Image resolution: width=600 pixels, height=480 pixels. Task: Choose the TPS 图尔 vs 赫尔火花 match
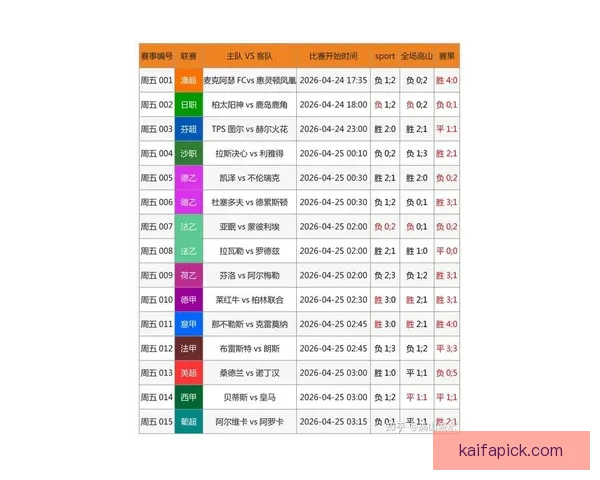point(249,129)
